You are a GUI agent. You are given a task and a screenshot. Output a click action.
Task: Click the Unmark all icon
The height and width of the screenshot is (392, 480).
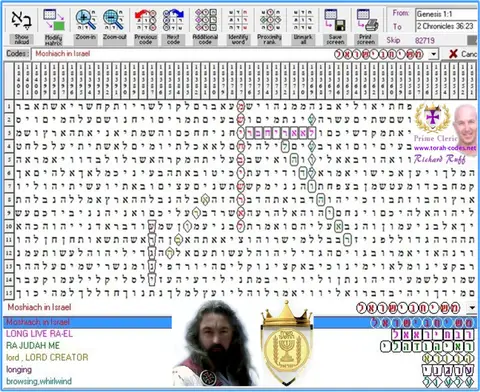point(303,20)
